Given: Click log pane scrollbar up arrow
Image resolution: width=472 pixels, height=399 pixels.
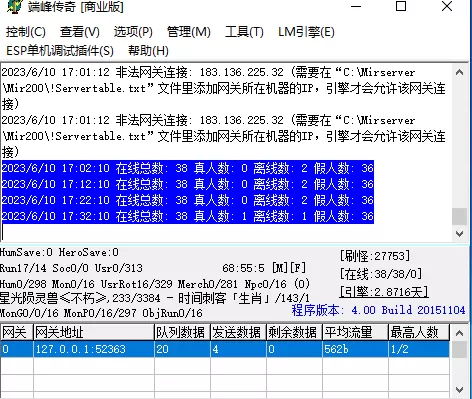Looking at the screenshot, I should (459, 72).
